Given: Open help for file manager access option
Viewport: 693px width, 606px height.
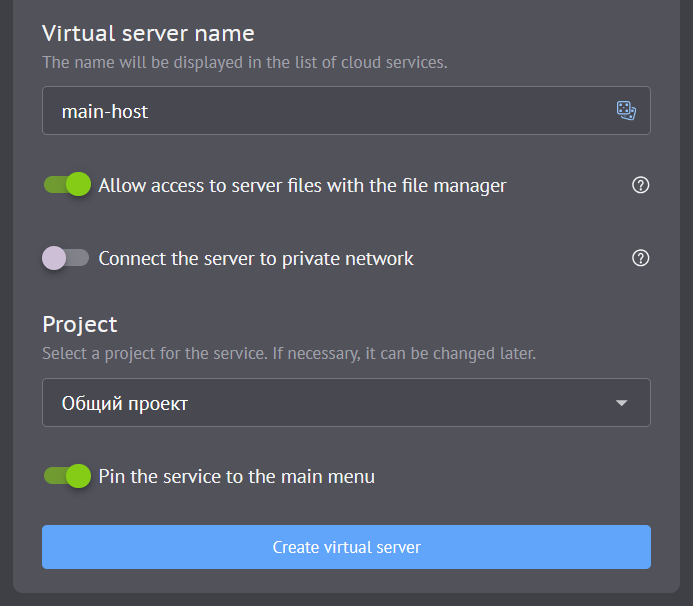Looking at the screenshot, I should tap(641, 185).
